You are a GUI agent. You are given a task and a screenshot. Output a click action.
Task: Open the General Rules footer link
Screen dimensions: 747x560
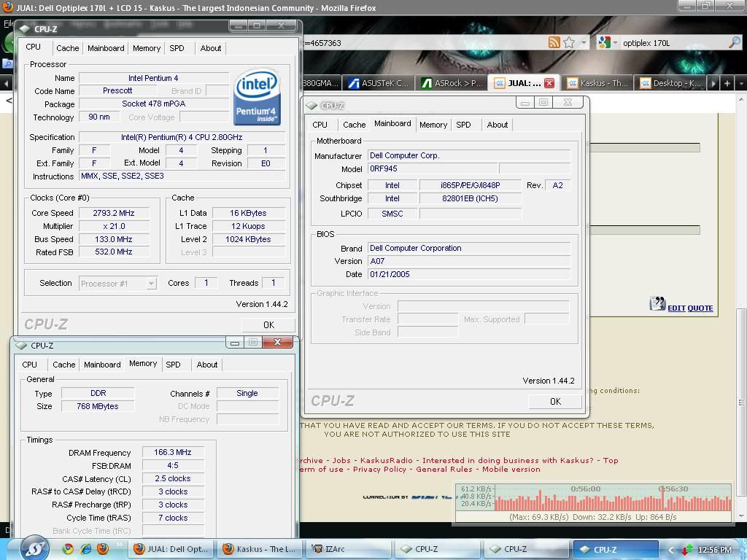[444, 470]
